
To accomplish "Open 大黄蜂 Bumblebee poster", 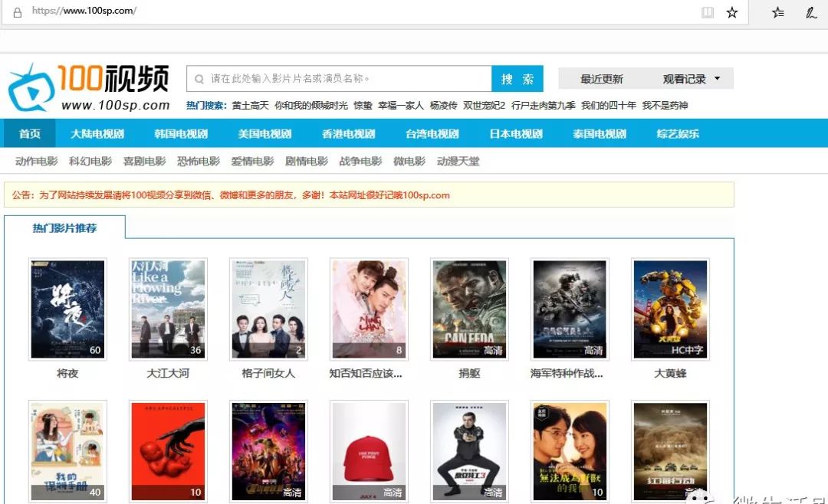I will point(670,309).
